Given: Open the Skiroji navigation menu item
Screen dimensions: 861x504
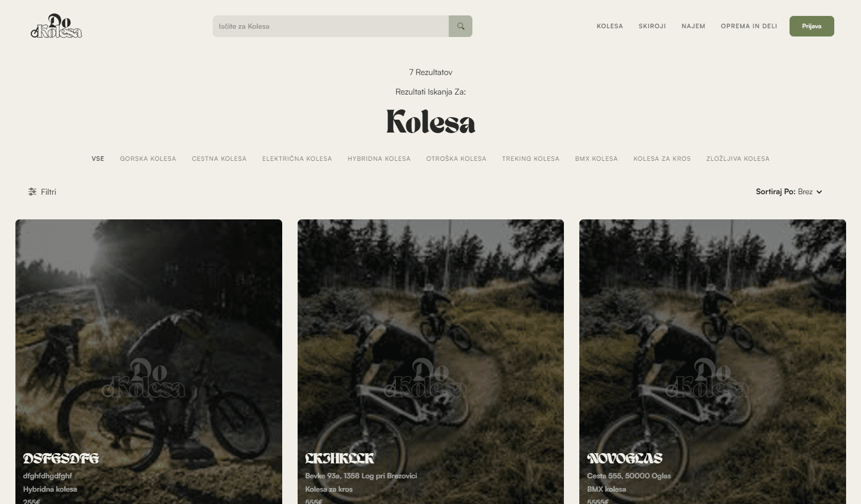Looking at the screenshot, I should coord(652,26).
